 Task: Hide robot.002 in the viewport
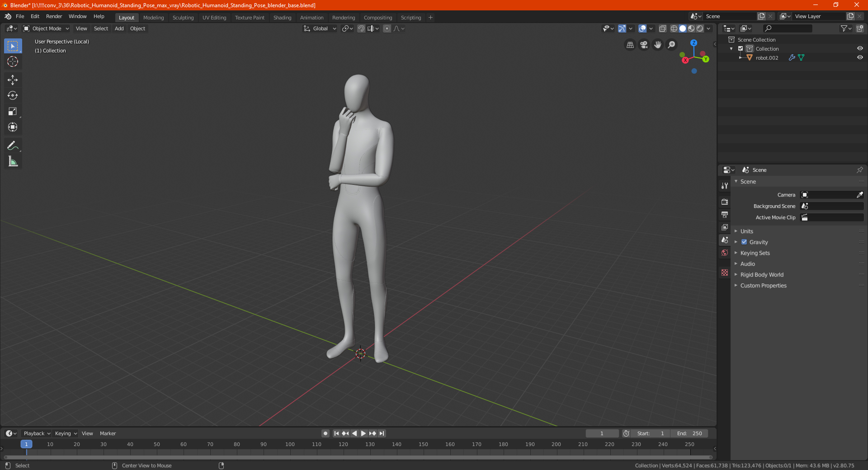860,57
